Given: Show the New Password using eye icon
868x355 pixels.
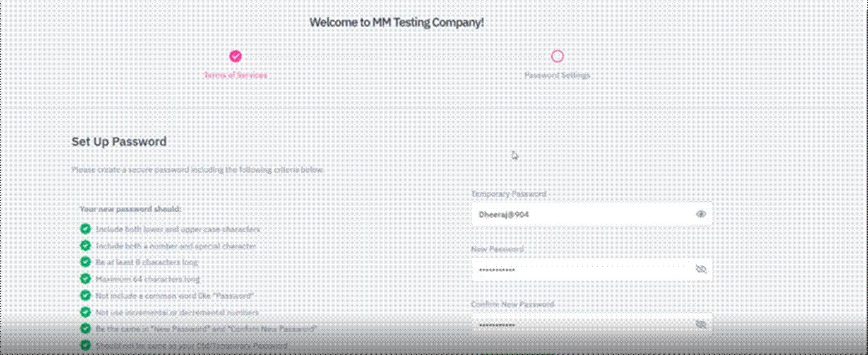Looking at the screenshot, I should pyautogui.click(x=700, y=269).
